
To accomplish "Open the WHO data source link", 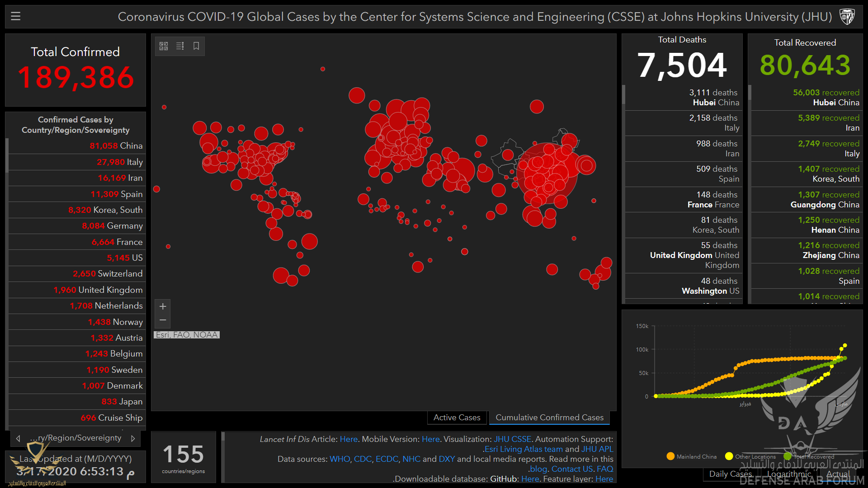I will [340, 459].
